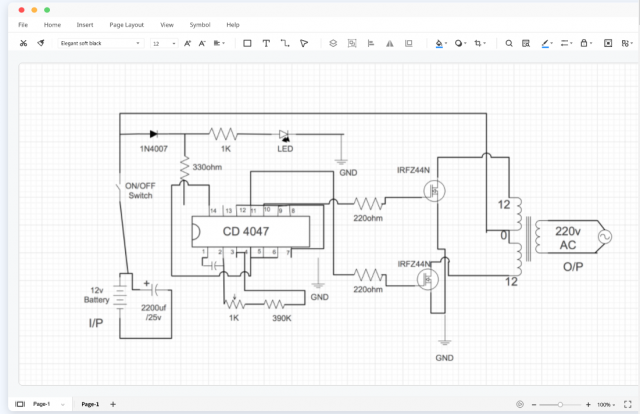This screenshot has height=414, width=640.
Task: Open the Page-1 page selector dropdown
Action: click(49, 404)
